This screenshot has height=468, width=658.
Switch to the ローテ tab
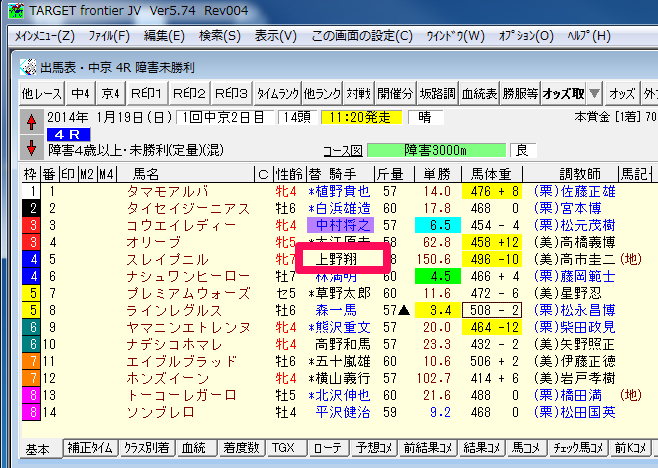(328, 448)
